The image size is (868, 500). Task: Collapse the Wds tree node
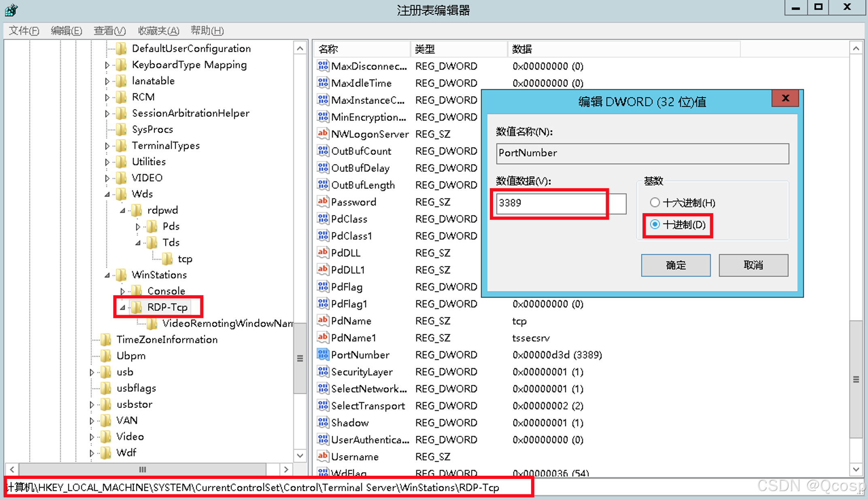click(x=107, y=194)
